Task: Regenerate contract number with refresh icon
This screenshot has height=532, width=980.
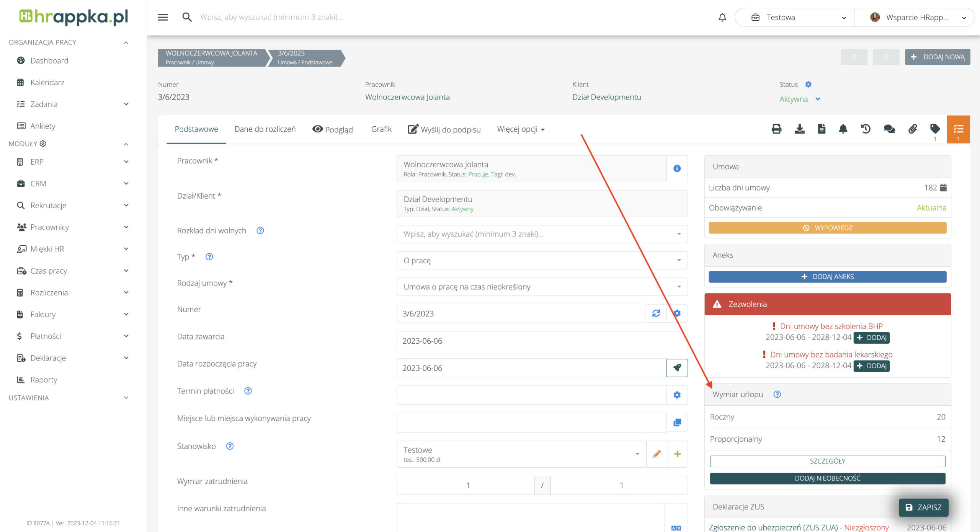Action: (656, 313)
